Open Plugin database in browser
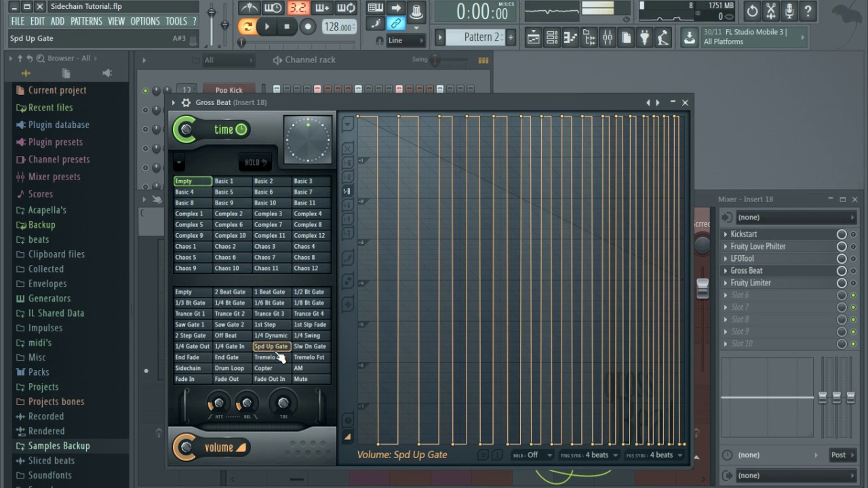The width and height of the screenshot is (868, 488). [58, 125]
